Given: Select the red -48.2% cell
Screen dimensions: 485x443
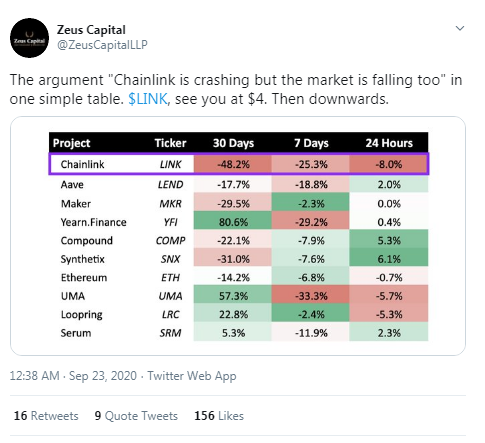Looking at the screenshot, I should pyautogui.click(x=233, y=164).
